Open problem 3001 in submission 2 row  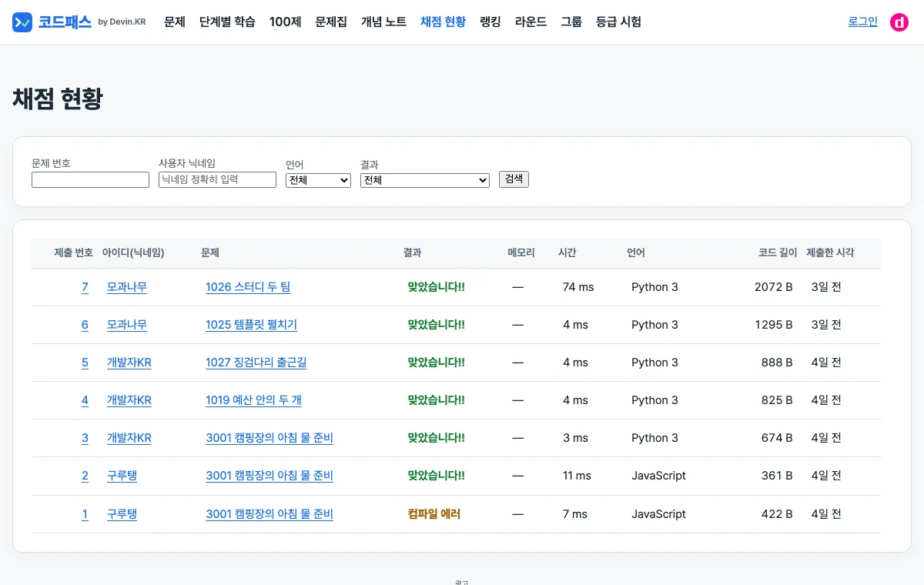click(x=269, y=476)
